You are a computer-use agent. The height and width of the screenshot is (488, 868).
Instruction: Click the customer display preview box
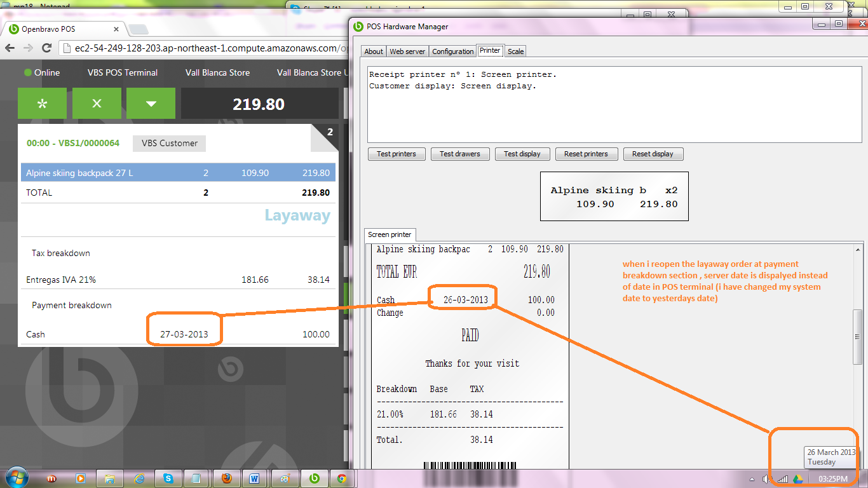[614, 196]
